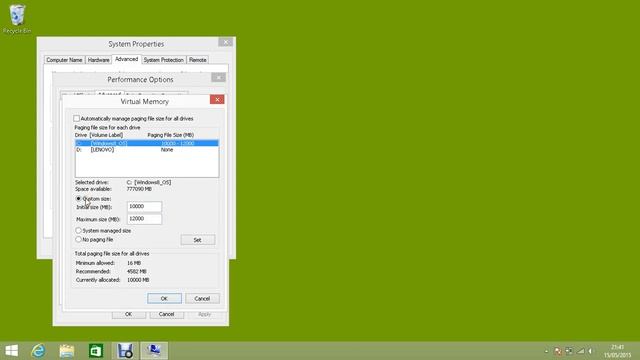
Task: Click the Initial size input field
Action: [144, 207]
